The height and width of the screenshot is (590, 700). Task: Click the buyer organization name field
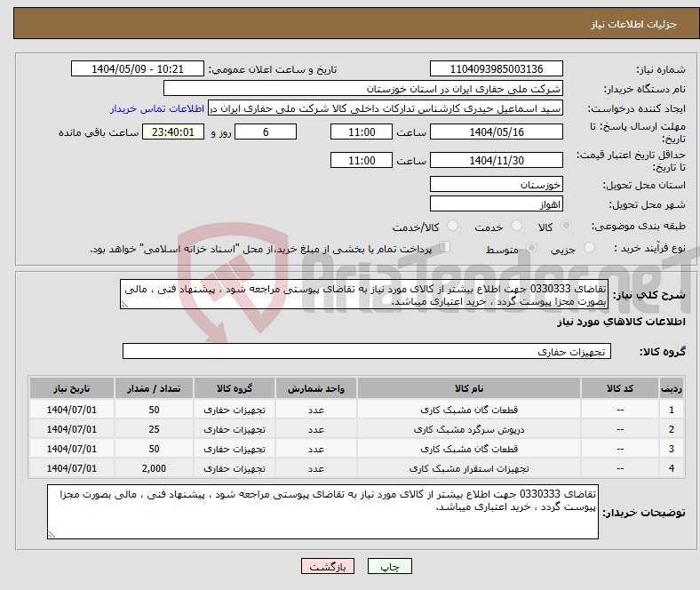363,89
